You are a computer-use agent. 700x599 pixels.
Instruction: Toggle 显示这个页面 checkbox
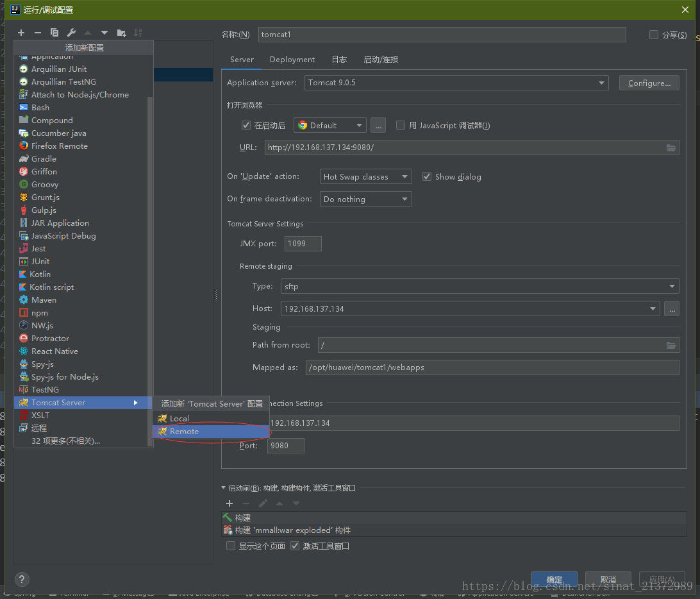pos(231,546)
